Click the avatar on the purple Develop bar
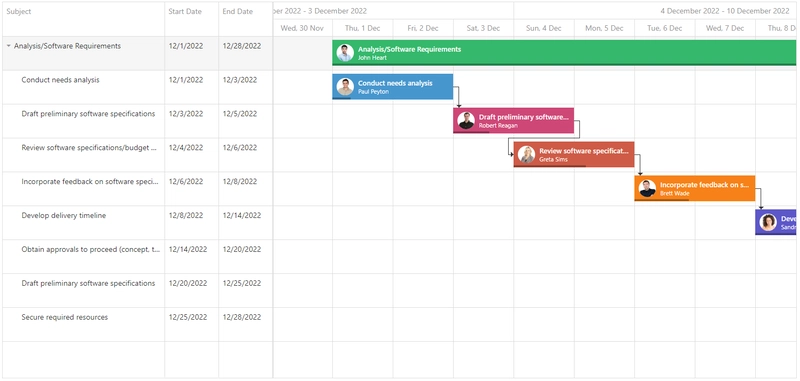The width and height of the screenshot is (800, 381). click(768, 222)
